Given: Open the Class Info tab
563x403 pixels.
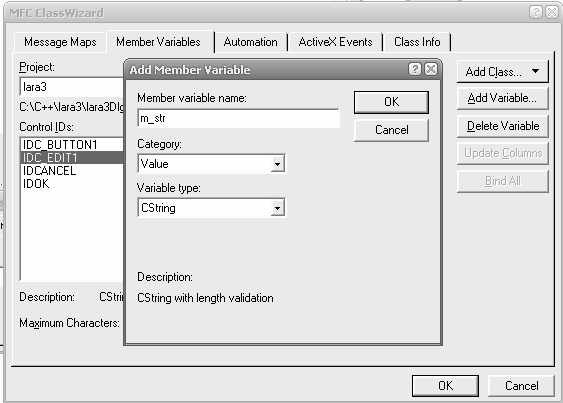Looking at the screenshot, I should [x=417, y=42].
